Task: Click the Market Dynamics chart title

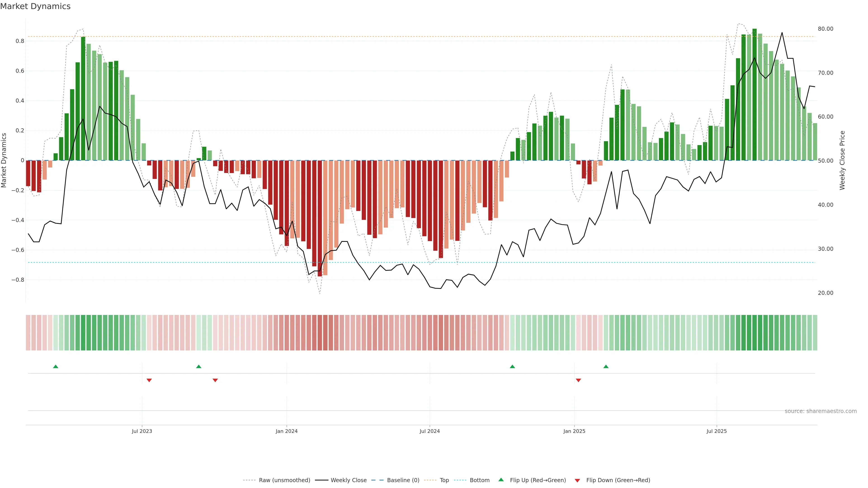Action: pos(35,6)
